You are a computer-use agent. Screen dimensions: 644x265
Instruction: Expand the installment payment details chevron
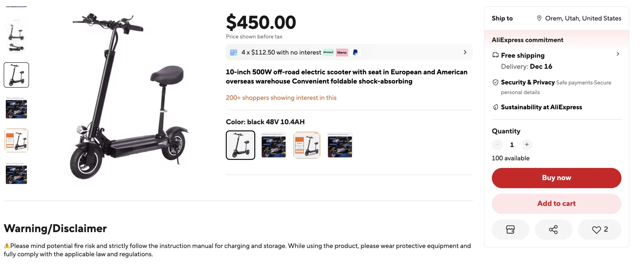tap(465, 52)
